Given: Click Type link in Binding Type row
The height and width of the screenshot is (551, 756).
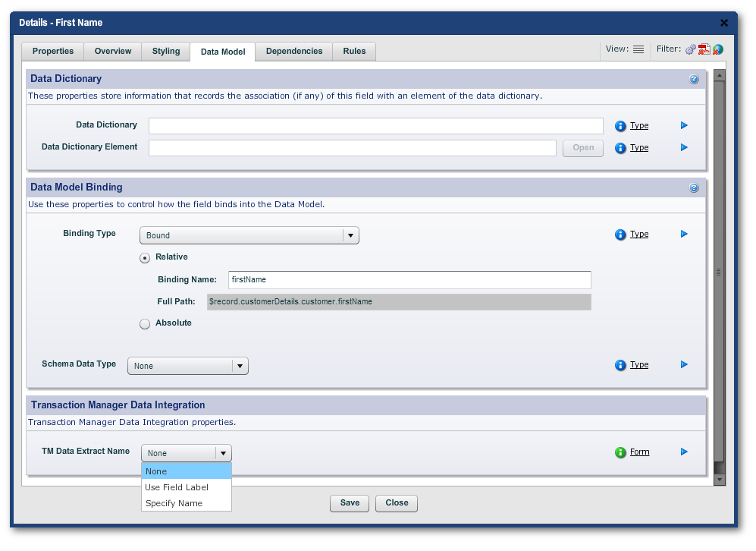Looking at the screenshot, I should 638,235.
